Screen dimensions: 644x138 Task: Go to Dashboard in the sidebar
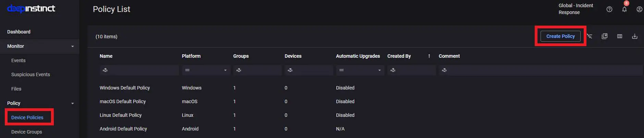19,32
